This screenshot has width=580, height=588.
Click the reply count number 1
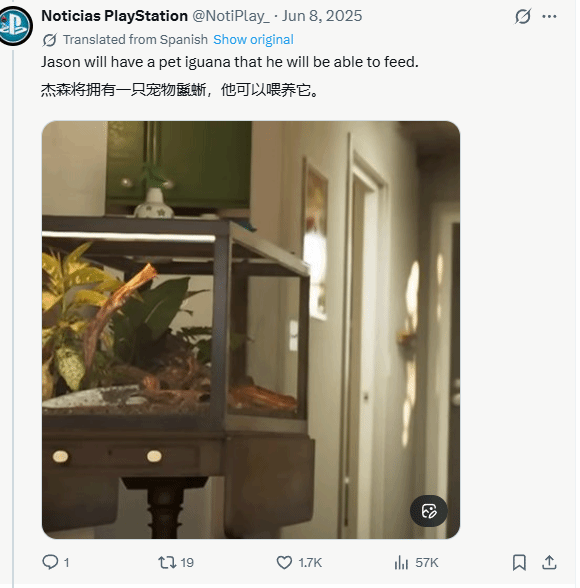pyautogui.click(x=66, y=562)
